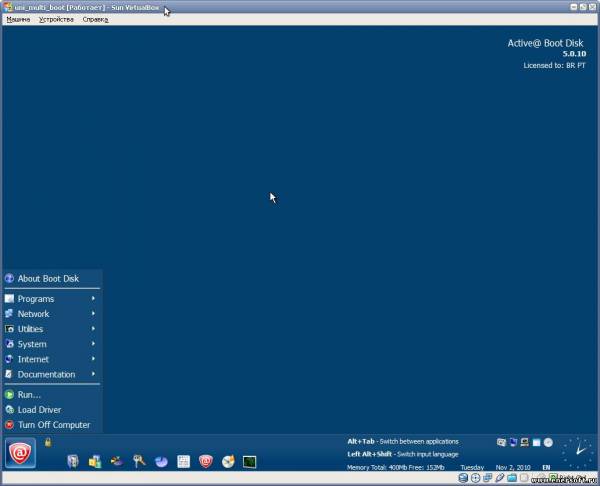
Task: Open the System submenu
Action: coord(52,344)
